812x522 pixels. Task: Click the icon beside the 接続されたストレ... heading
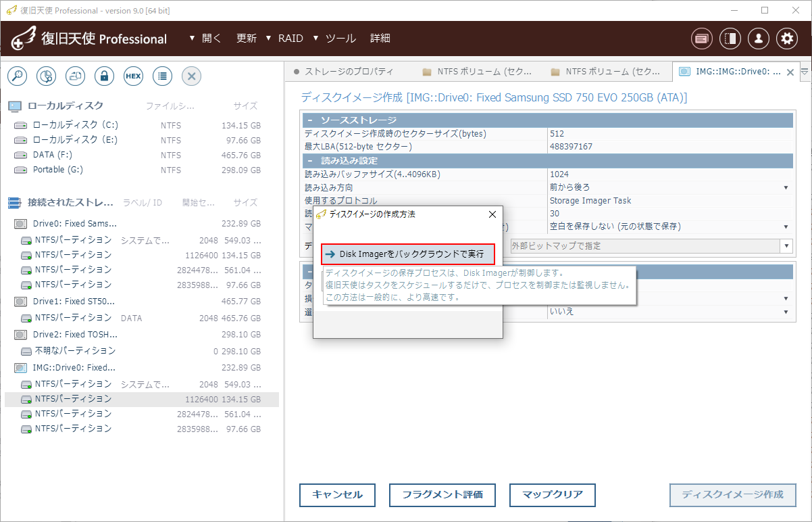[15, 203]
